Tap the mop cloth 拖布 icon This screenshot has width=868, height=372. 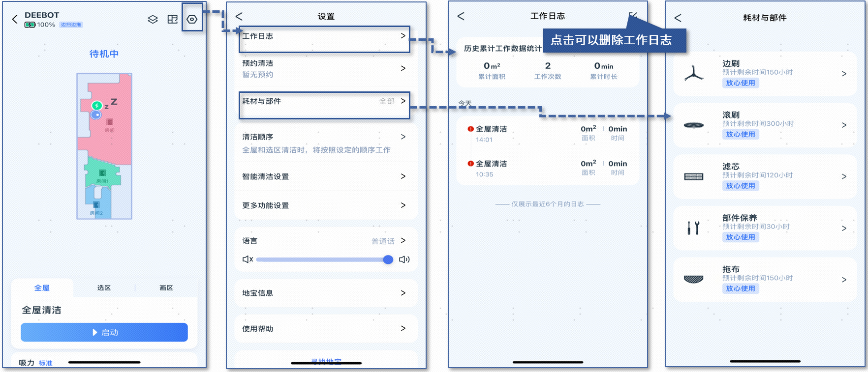click(x=693, y=279)
